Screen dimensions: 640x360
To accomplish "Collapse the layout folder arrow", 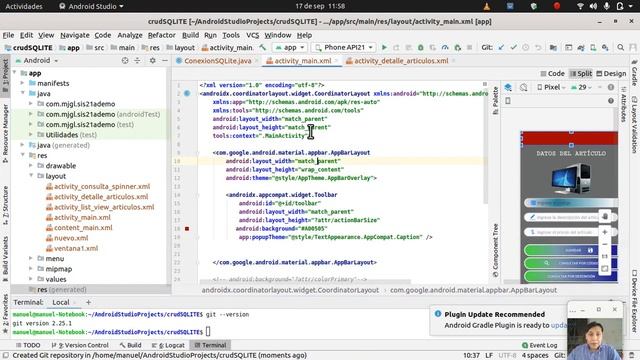I will tap(31, 176).
